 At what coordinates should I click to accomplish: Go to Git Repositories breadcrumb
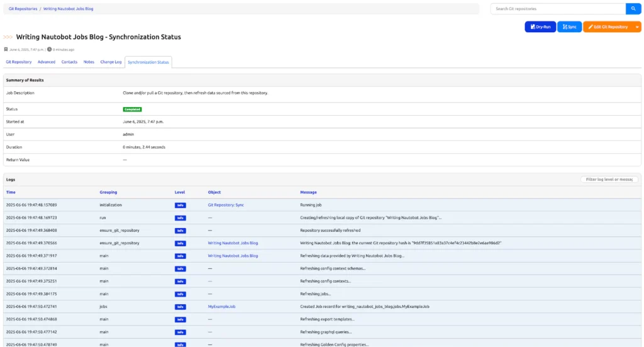(23, 9)
